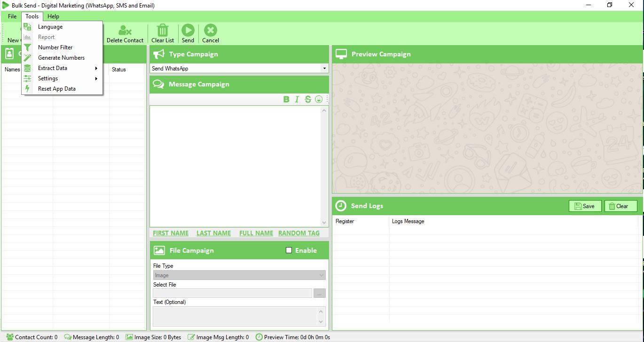Open the Help menu

pyautogui.click(x=54, y=16)
